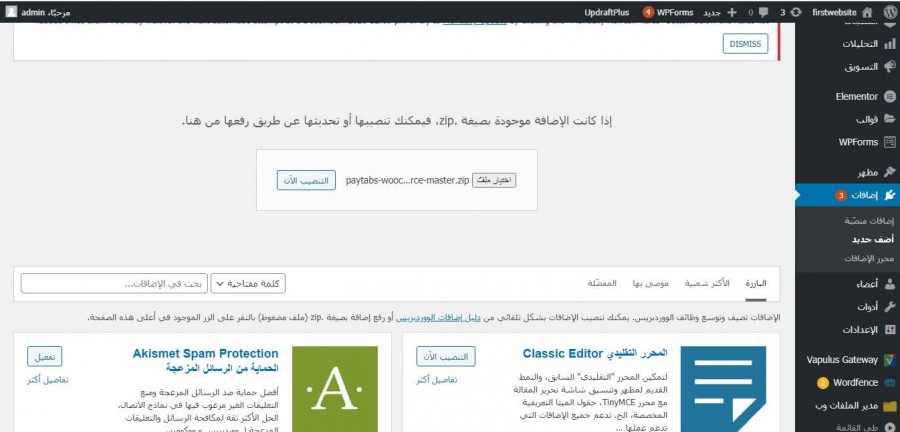Open Vapulus Gateway in the sidebar

point(850,358)
